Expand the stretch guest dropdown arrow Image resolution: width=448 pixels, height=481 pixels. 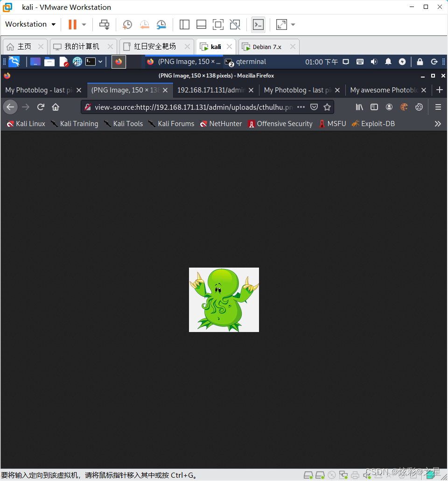click(293, 25)
